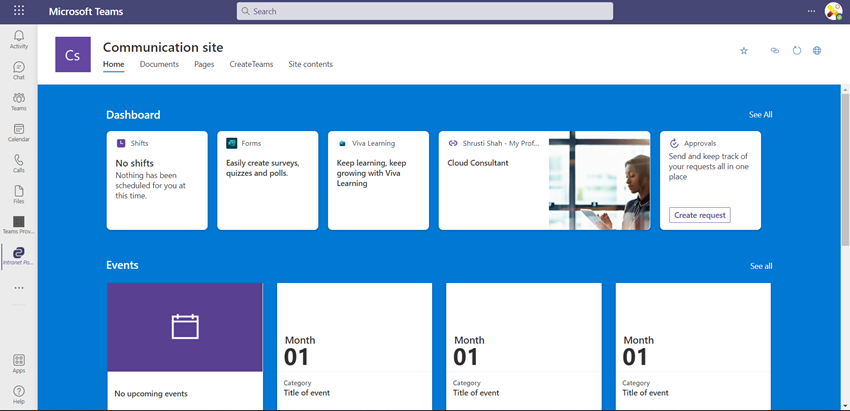Click the No upcoming events text
Screen dimensions: 850x411
(x=151, y=394)
